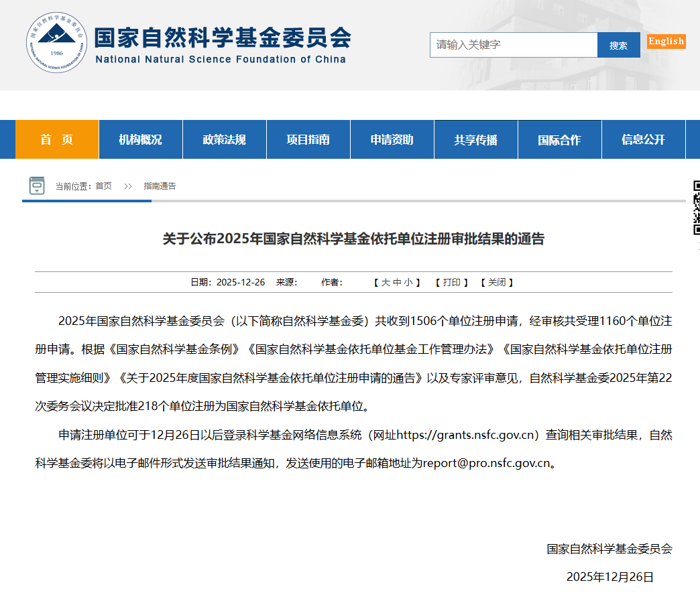Click the keyword search input field
The image size is (700, 595).
click(x=513, y=45)
